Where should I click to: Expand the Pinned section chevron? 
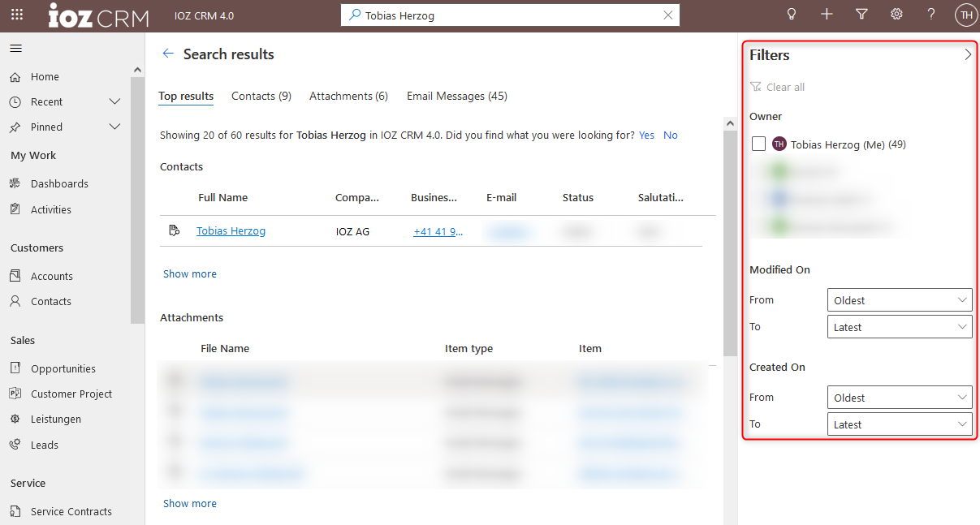click(114, 127)
